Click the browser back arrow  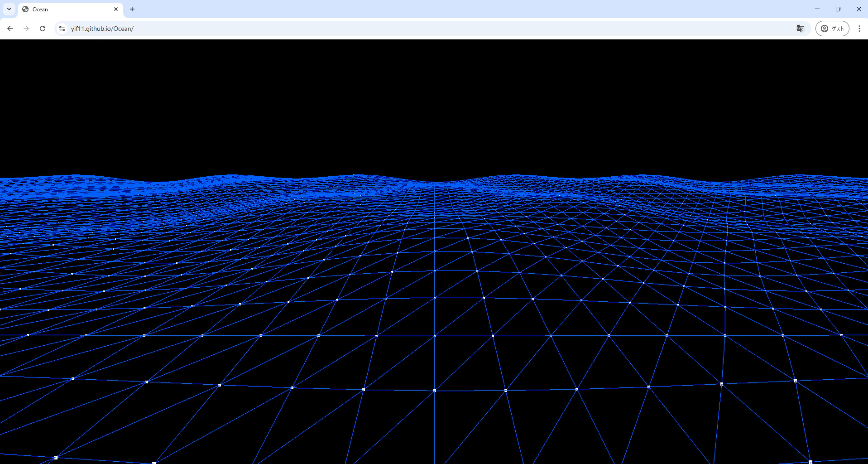coord(10,29)
